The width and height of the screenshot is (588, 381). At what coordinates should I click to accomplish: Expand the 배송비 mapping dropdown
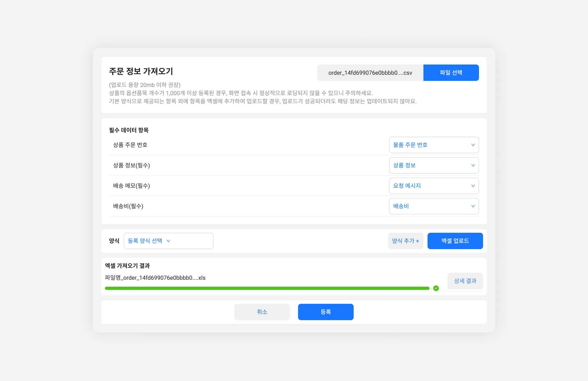pos(434,206)
